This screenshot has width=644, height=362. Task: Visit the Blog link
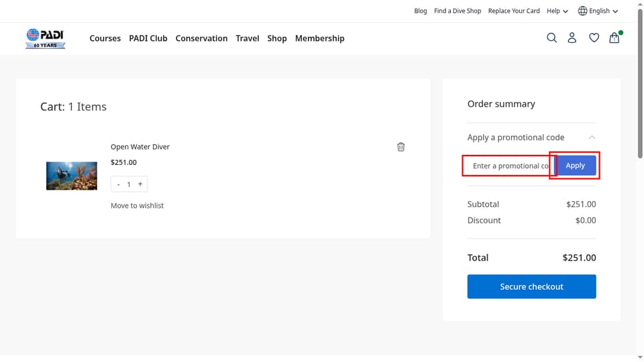coord(420,11)
